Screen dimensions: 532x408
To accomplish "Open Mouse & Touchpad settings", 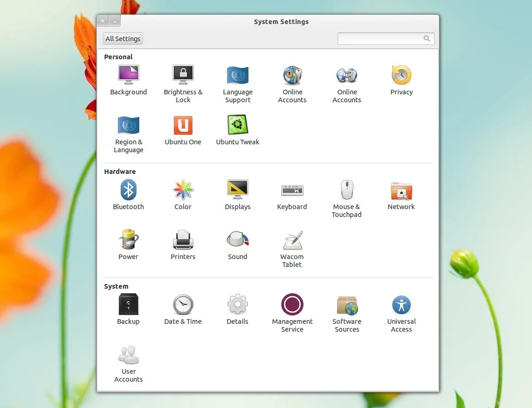I will tap(347, 189).
